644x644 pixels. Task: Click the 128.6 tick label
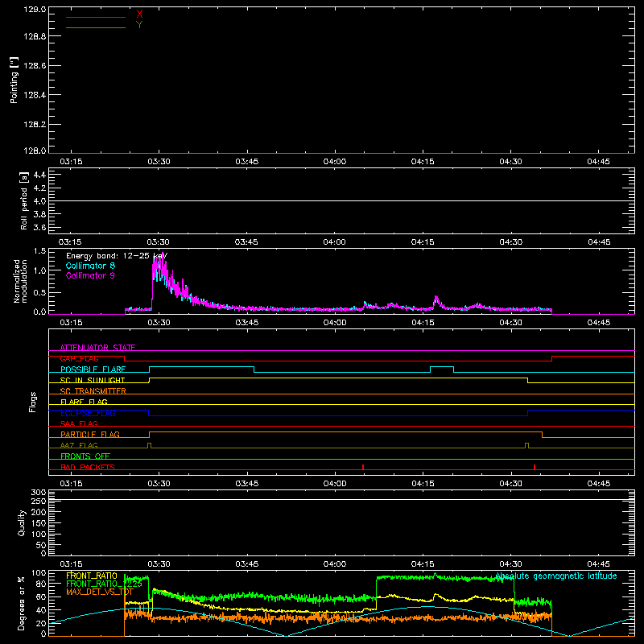point(35,66)
